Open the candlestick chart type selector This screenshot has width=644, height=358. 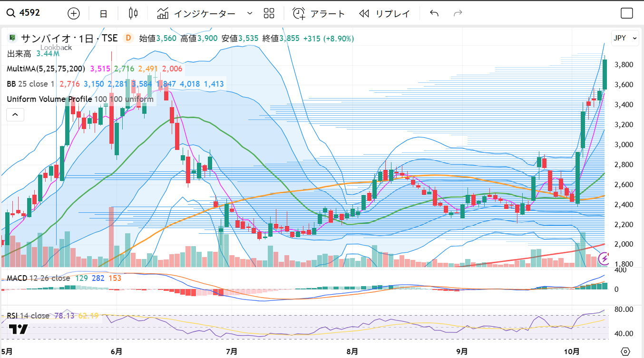click(x=133, y=13)
